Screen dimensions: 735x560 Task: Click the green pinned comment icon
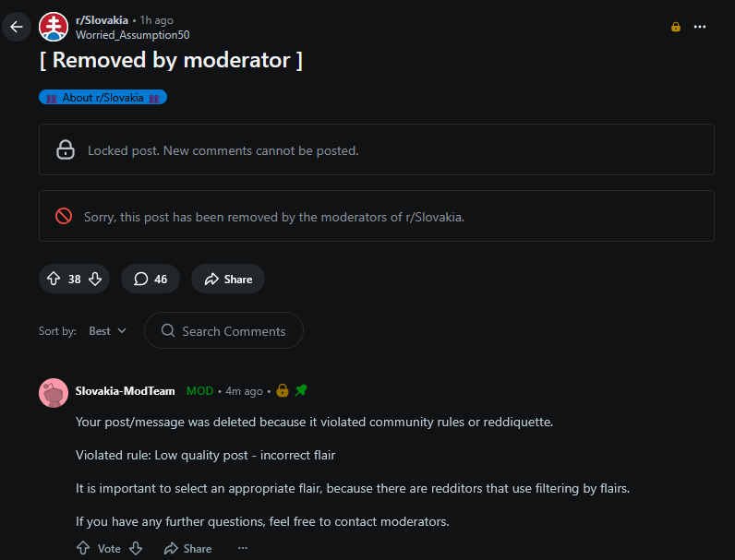301,390
